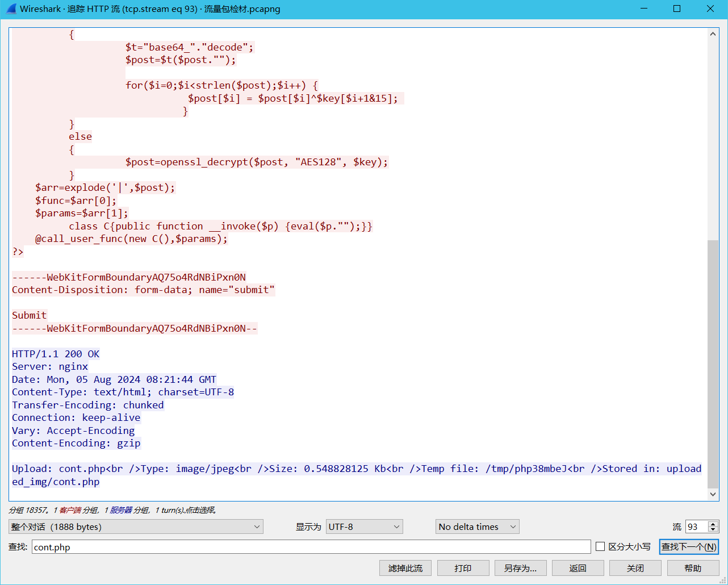Click the @call_user_func(new C(),$params) line

point(131,239)
